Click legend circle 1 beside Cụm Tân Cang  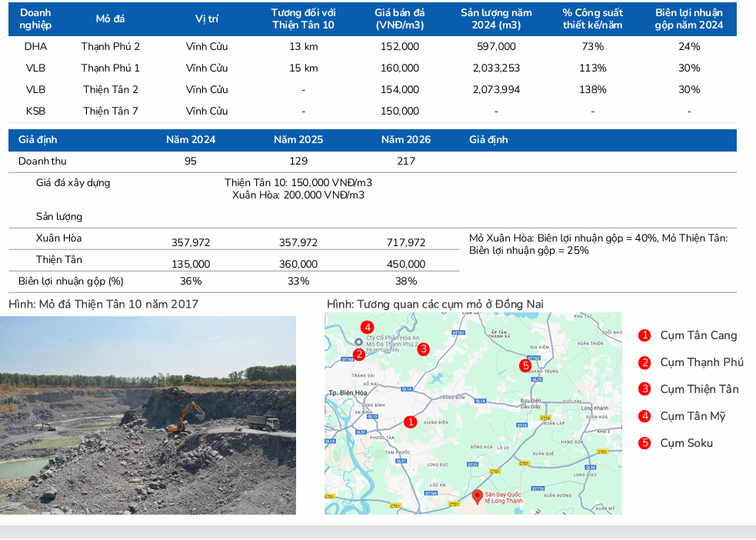click(644, 335)
